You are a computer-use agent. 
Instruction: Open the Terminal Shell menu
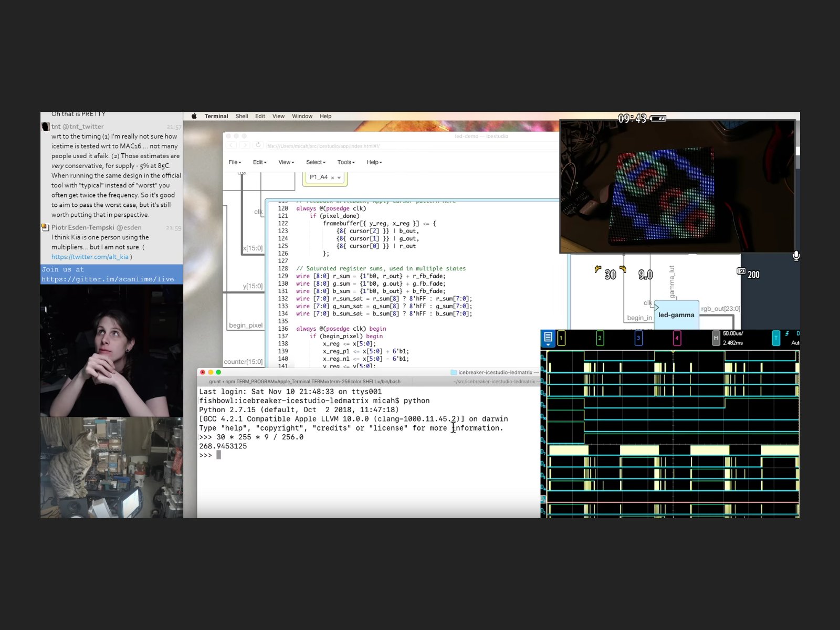[x=241, y=117]
